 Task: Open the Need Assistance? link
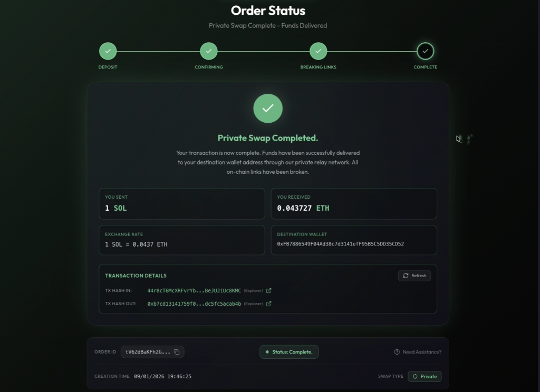(x=422, y=352)
